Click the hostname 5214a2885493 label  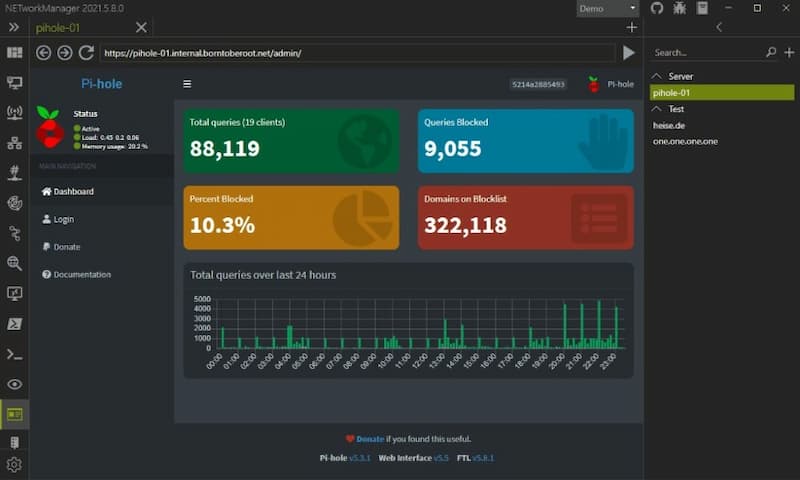coord(538,84)
